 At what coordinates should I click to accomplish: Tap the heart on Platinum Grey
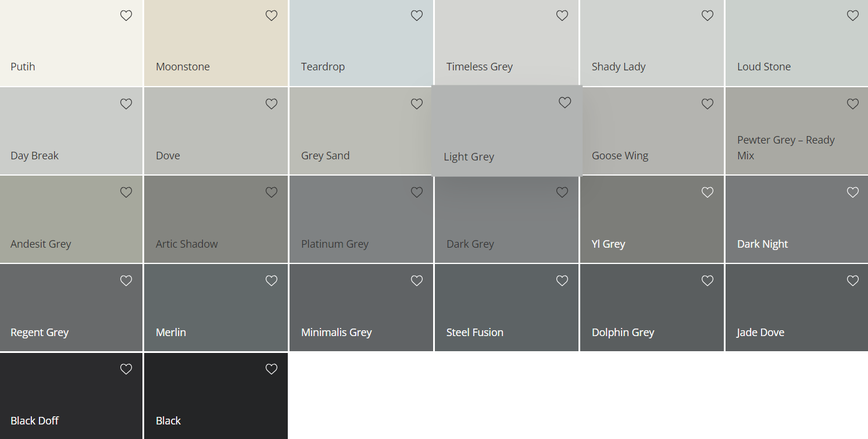coord(417,192)
